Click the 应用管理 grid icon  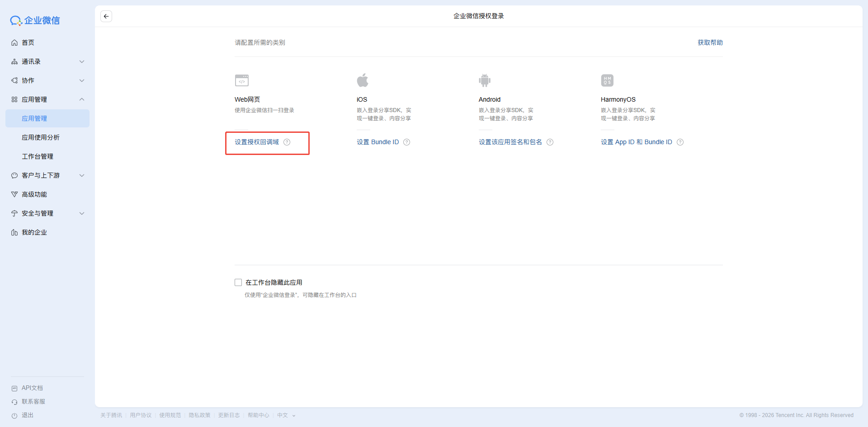tap(14, 99)
